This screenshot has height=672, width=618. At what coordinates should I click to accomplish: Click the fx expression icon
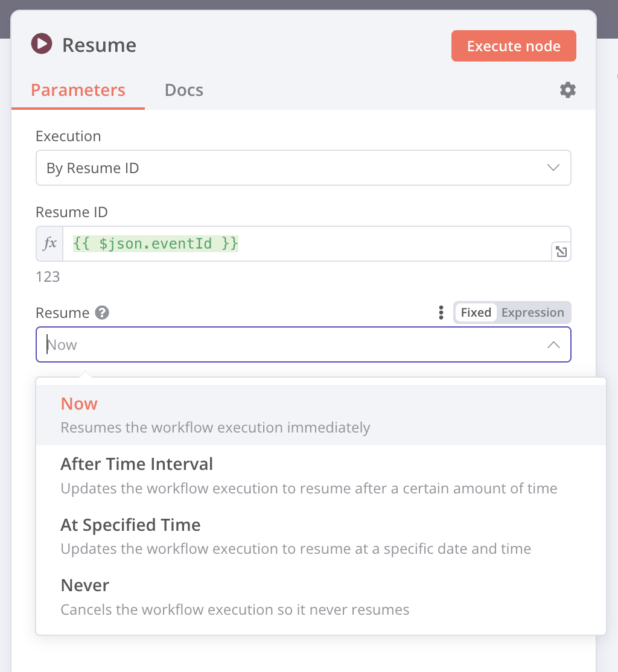(x=49, y=244)
